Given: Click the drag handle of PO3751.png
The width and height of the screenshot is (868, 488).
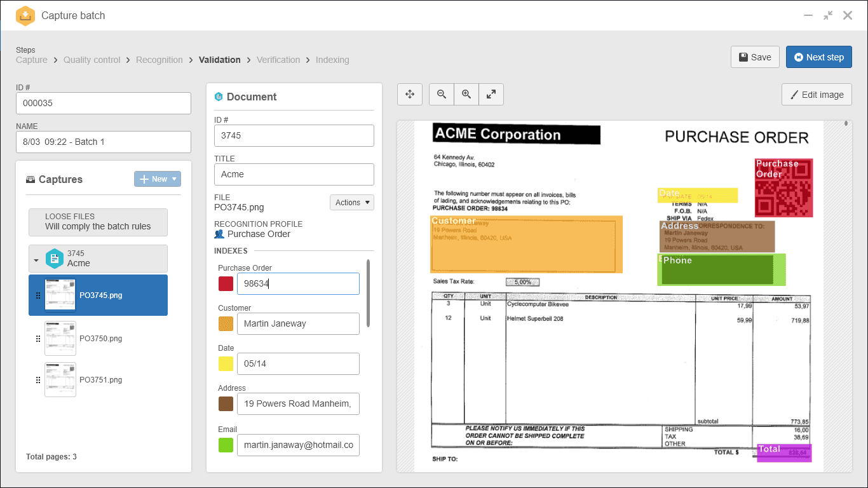Looking at the screenshot, I should [x=37, y=380].
